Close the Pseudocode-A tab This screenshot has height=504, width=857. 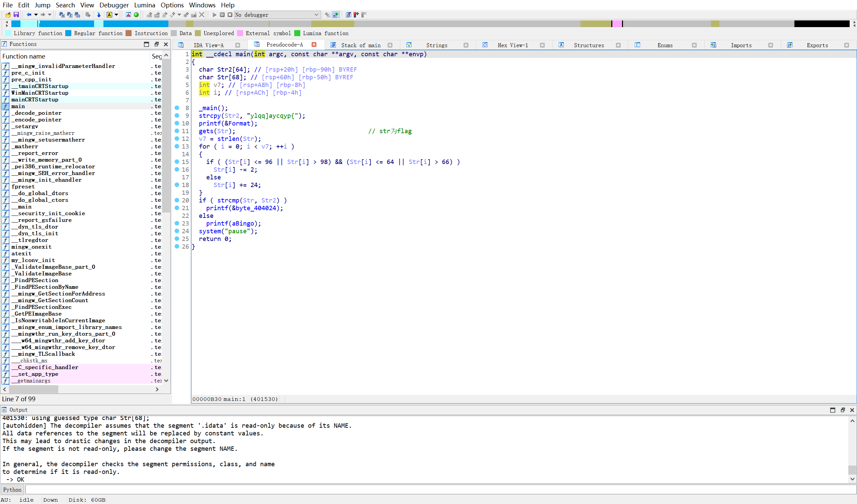314,45
